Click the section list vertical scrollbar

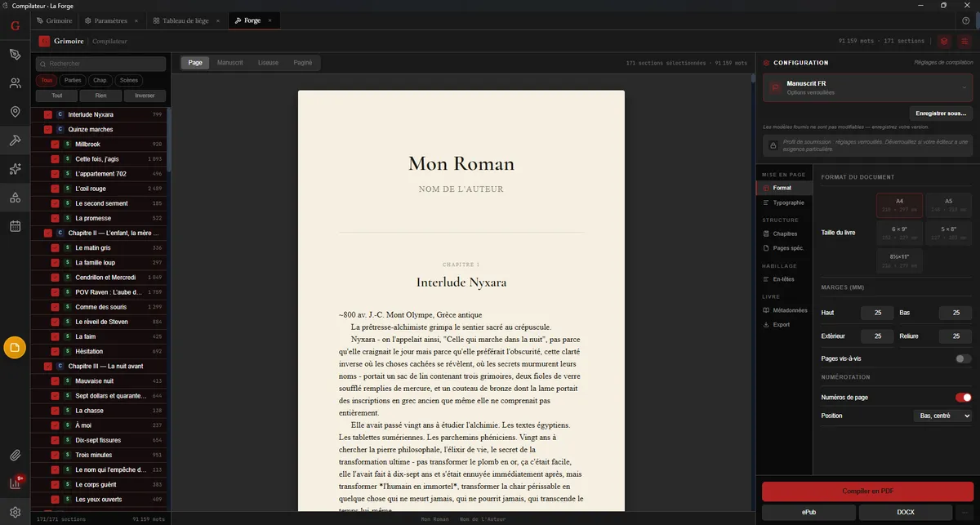pyautogui.click(x=169, y=139)
